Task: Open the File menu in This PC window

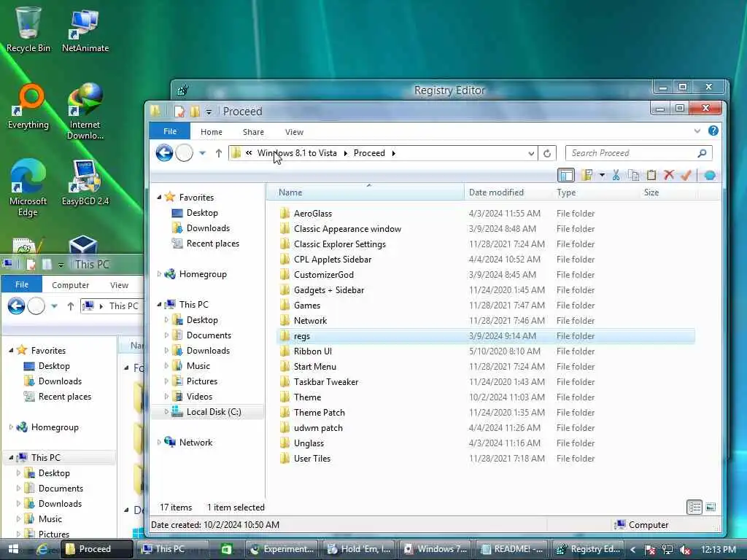Action: 22,284
